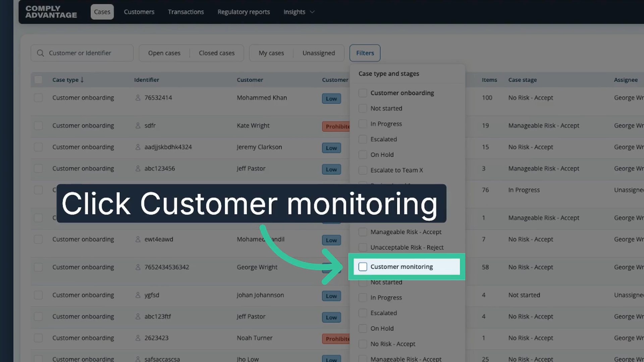Click person icon beside 2623423
Image resolution: width=644 pixels, height=362 pixels.
click(x=138, y=338)
